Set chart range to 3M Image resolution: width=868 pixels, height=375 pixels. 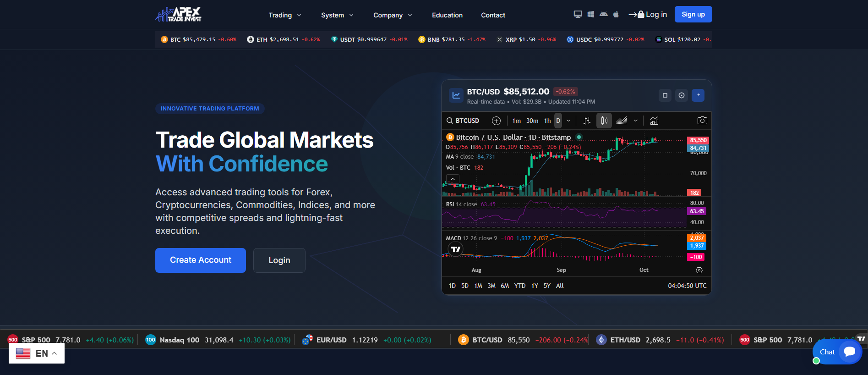[x=491, y=286]
